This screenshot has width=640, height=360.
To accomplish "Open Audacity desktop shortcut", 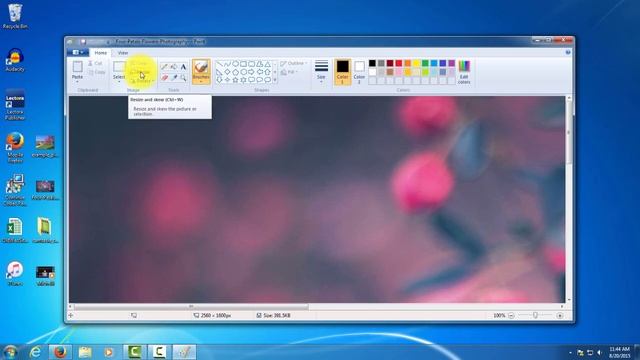I will 15,60.
